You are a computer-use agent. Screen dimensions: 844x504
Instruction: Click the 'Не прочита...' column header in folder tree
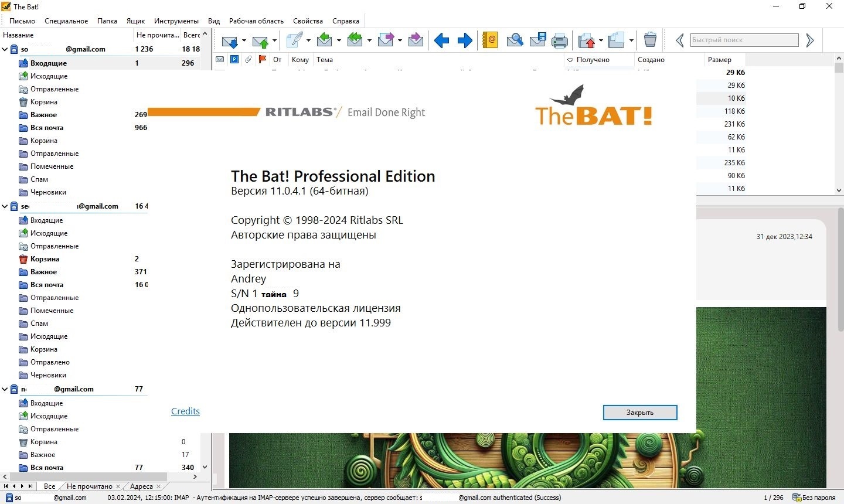157,35
